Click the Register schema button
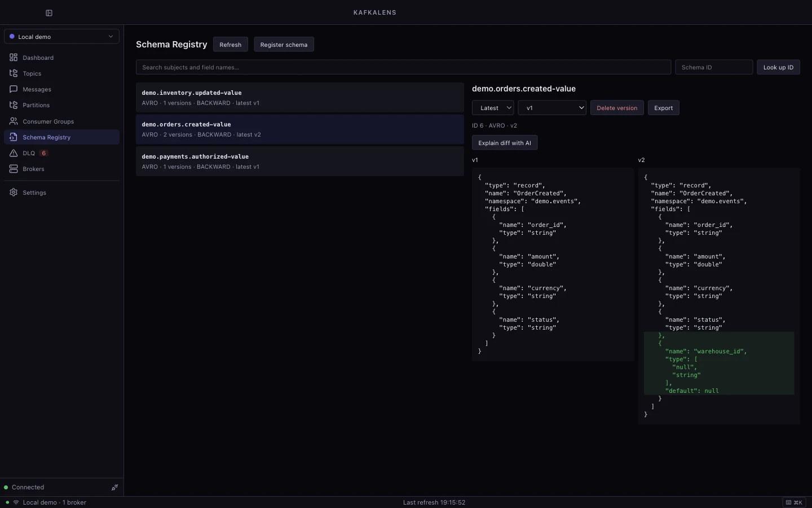 (284, 45)
